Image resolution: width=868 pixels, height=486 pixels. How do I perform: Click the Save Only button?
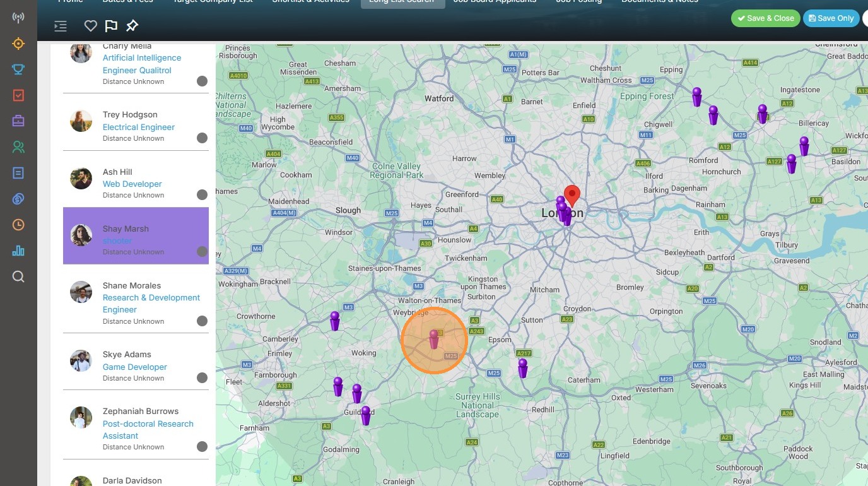tap(831, 18)
